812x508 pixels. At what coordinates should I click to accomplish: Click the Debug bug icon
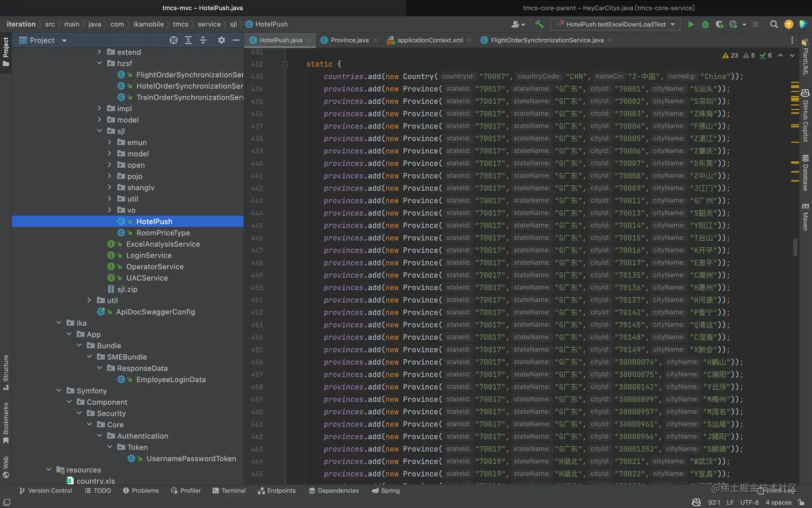(x=705, y=24)
